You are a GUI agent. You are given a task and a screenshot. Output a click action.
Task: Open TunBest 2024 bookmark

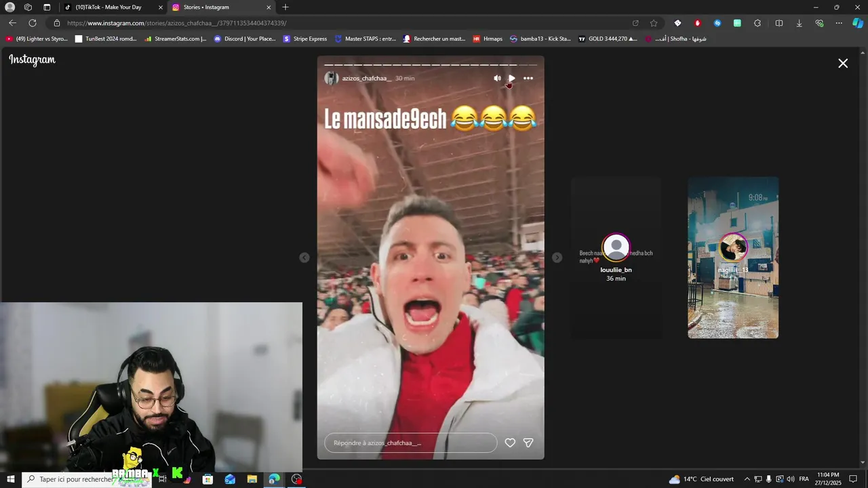[x=106, y=39]
